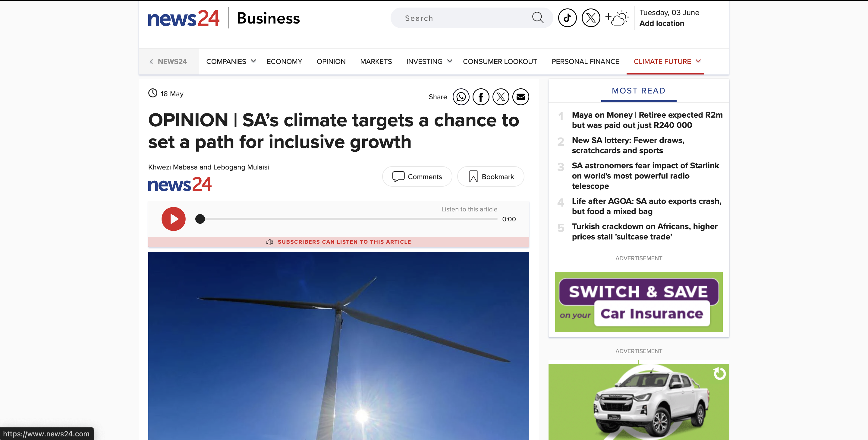Click the weather add-location icon

[x=617, y=18]
